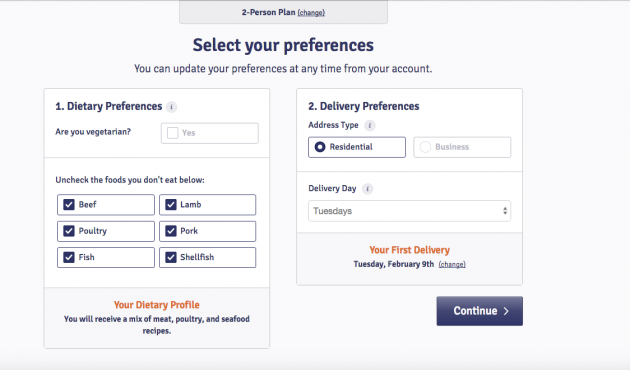Check the vegetarian Yes checkbox
This screenshot has height=370, width=630.
(172, 133)
